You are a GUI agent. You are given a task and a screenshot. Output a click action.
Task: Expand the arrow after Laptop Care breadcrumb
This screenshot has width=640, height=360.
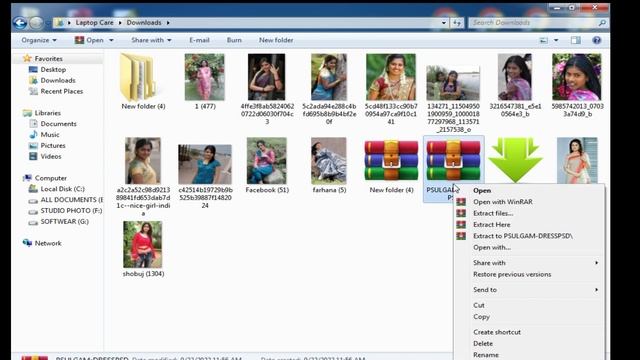click(x=120, y=23)
